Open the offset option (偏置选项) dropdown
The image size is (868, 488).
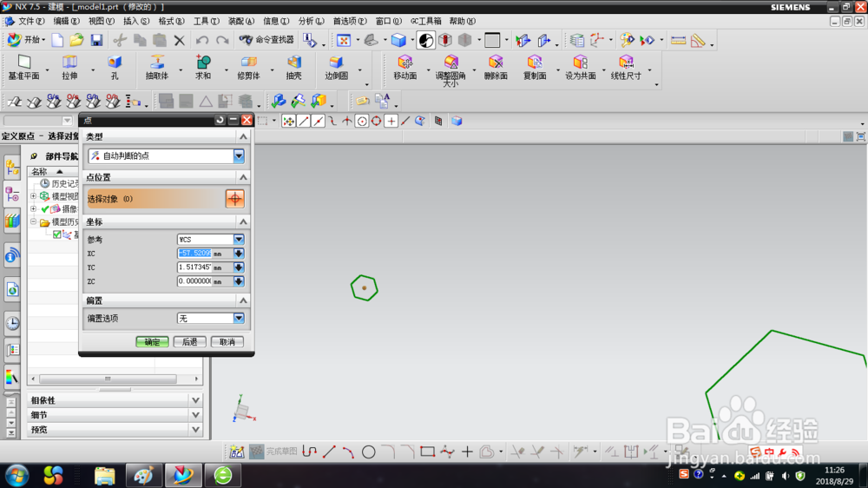click(239, 318)
